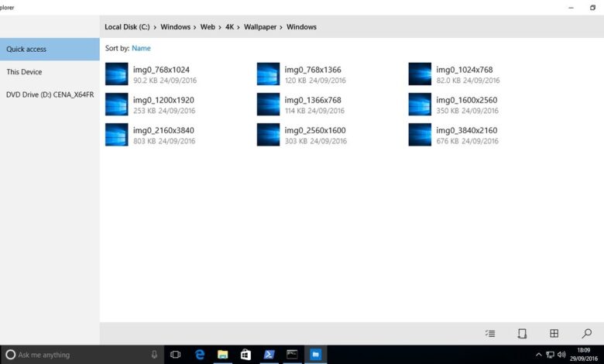Open the search magnifier icon
The height and width of the screenshot is (364, 604).
(587, 334)
